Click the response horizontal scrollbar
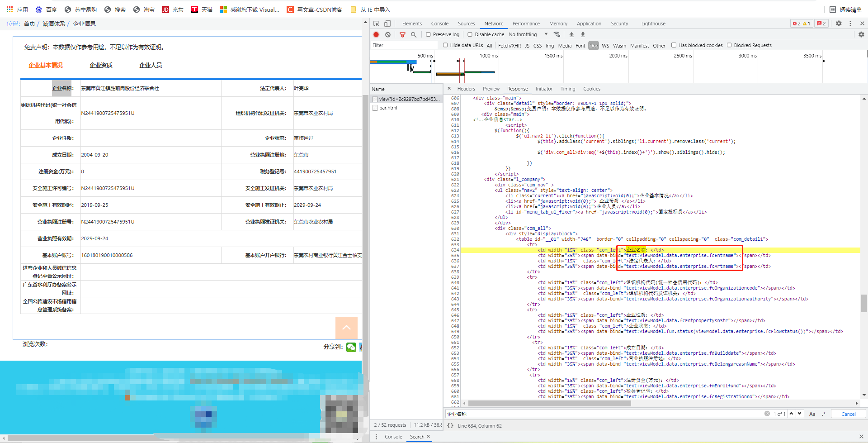 click(549, 403)
